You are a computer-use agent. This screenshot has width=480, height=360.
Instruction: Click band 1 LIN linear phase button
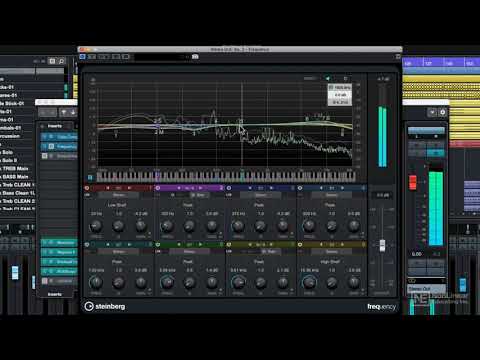click(87, 195)
